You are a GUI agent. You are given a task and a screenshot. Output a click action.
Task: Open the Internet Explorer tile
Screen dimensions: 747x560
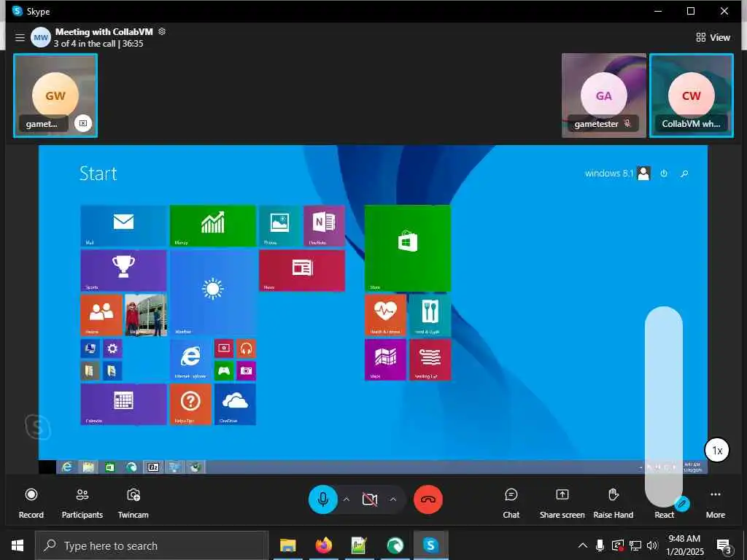190,359
